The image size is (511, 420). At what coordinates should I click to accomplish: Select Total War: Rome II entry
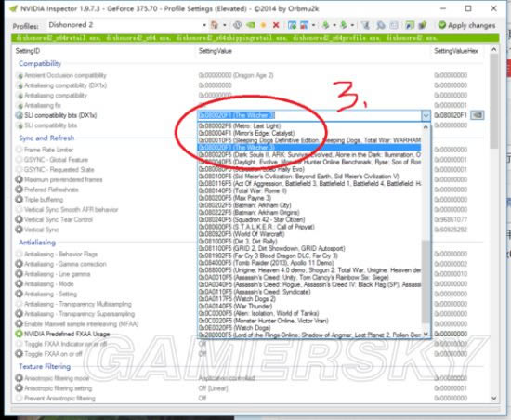pyautogui.click(x=242, y=190)
